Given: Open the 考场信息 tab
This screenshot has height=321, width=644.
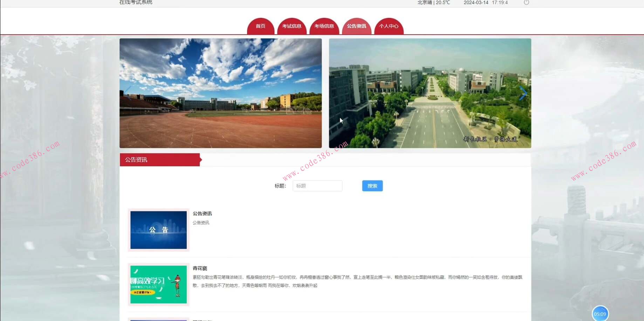Looking at the screenshot, I should [324, 26].
